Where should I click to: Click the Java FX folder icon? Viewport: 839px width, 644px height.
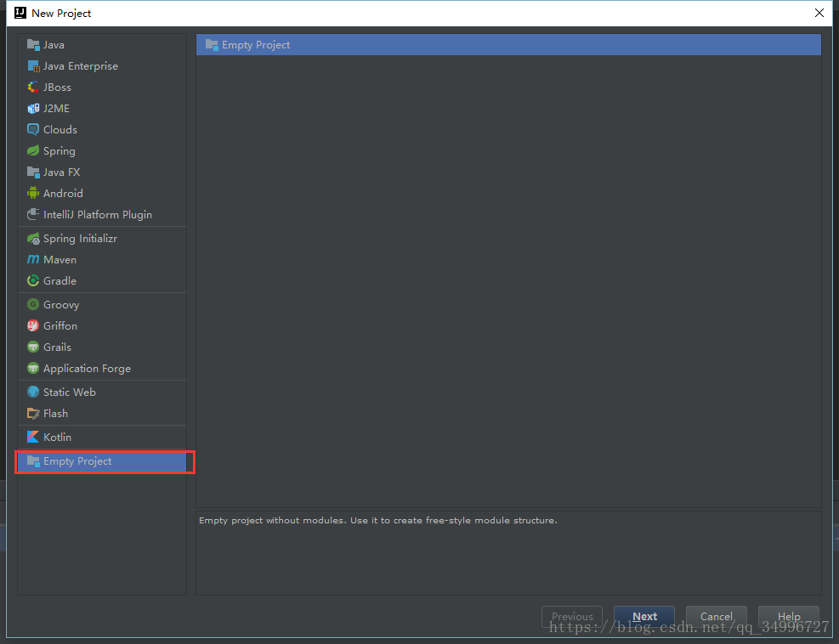(33, 172)
